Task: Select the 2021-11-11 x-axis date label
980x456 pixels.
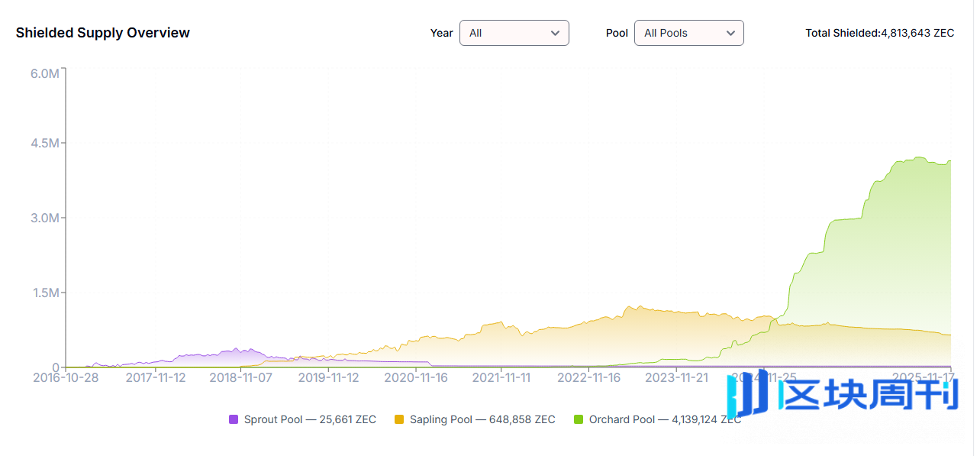Action: click(x=501, y=377)
